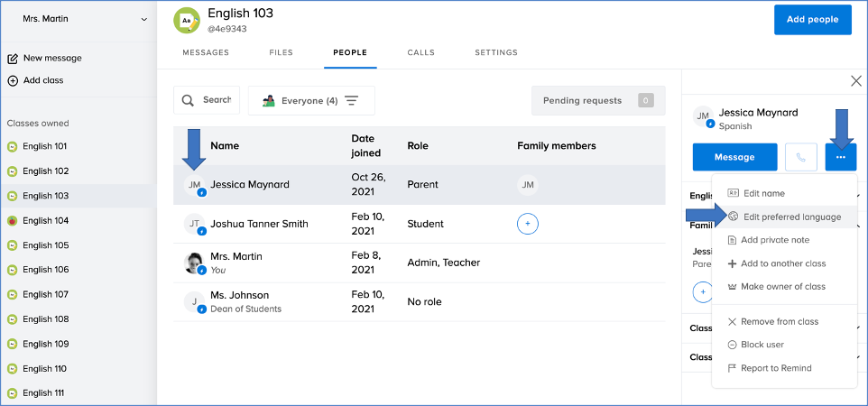Click the phone call icon button
Viewport: 868px width, 406px height.
coord(801,157)
